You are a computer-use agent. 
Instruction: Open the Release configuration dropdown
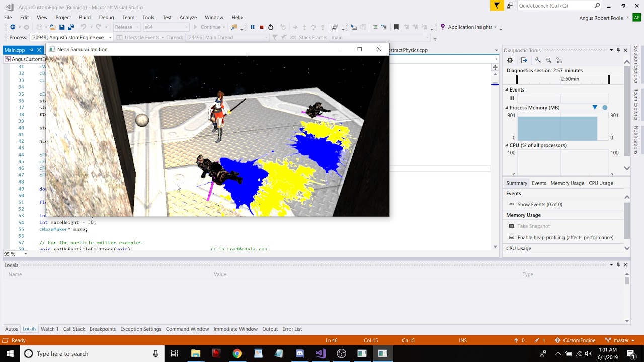(x=126, y=27)
